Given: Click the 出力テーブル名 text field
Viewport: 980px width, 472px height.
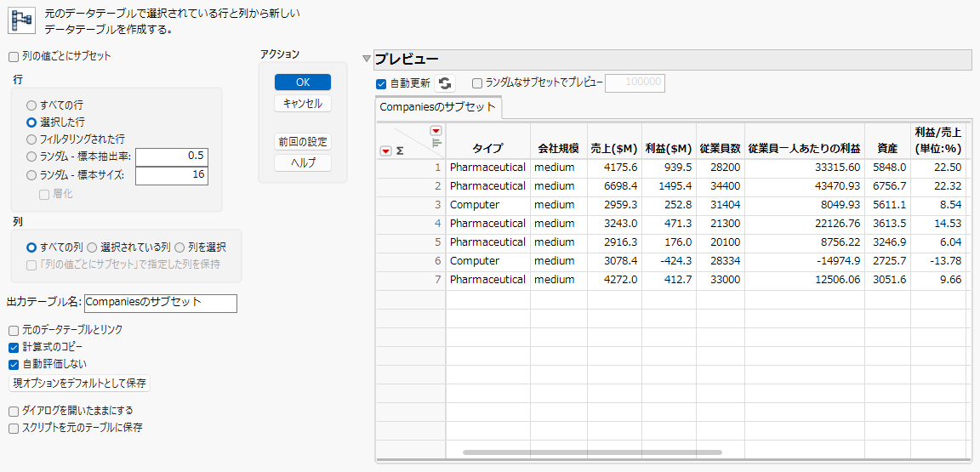Looking at the screenshot, I should click(x=161, y=304).
